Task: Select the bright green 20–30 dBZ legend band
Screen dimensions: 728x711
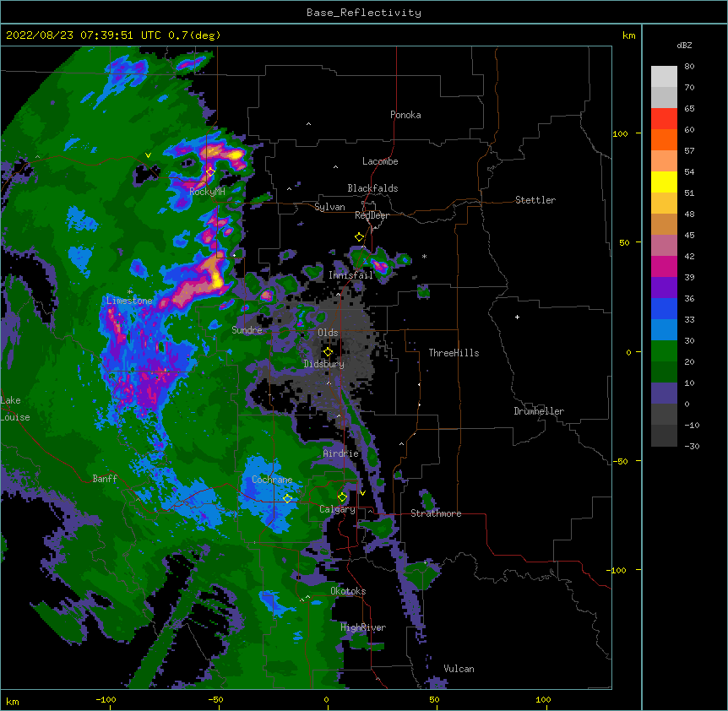Action: point(664,351)
